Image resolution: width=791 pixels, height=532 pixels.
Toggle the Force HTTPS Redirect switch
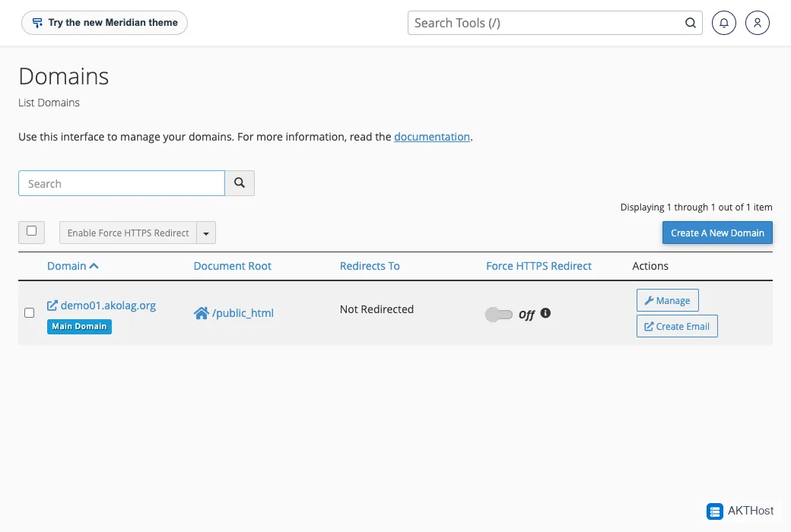tap(498, 314)
